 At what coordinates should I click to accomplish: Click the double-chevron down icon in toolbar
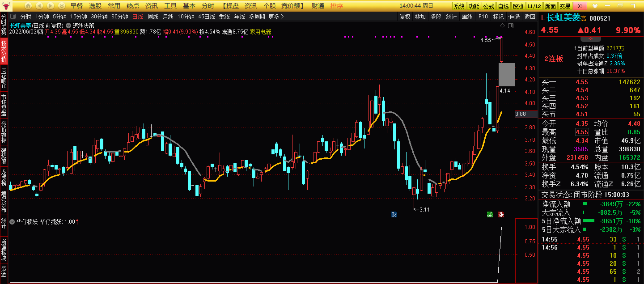[62, 6]
